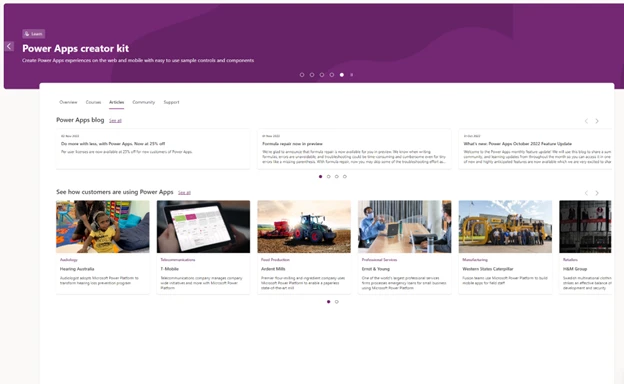Image resolution: width=624 pixels, height=384 pixels.
Task: Open See all beside customer stories heading
Action: [x=184, y=193]
